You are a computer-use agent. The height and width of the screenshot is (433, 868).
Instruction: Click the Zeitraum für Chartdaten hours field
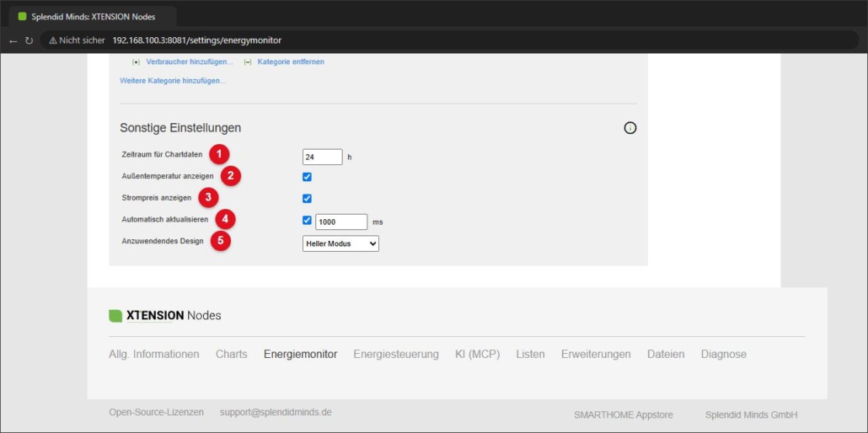(x=323, y=158)
